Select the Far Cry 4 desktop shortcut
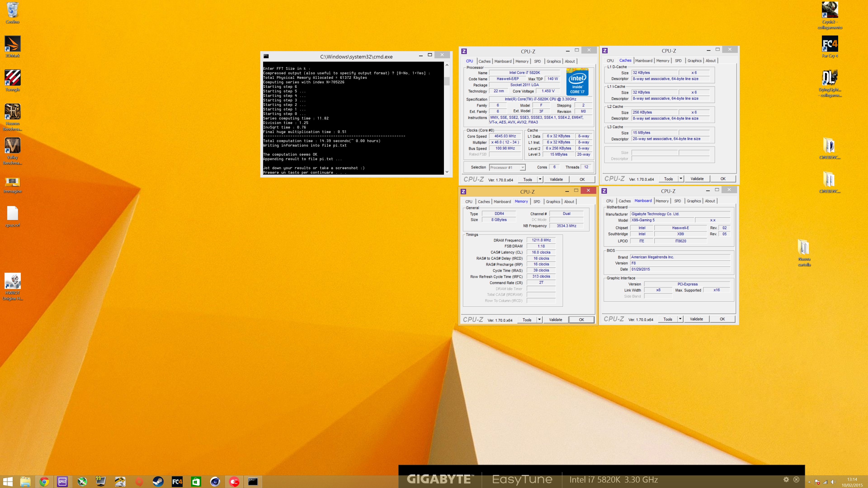The image size is (868, 488). (830, 47)
